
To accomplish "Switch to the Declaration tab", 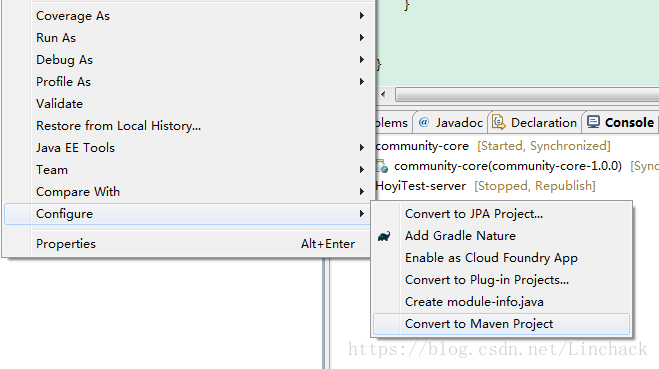I will pyautogui.click(x=535, y=123).
